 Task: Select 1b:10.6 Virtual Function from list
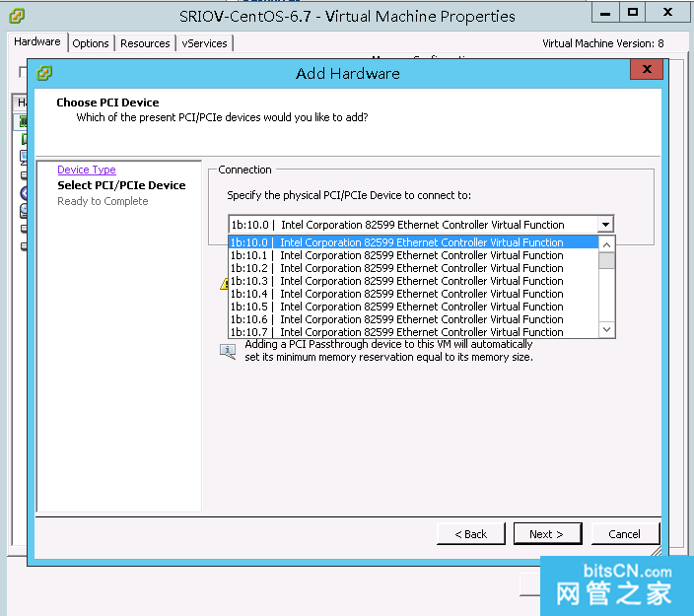click(413, 319)
